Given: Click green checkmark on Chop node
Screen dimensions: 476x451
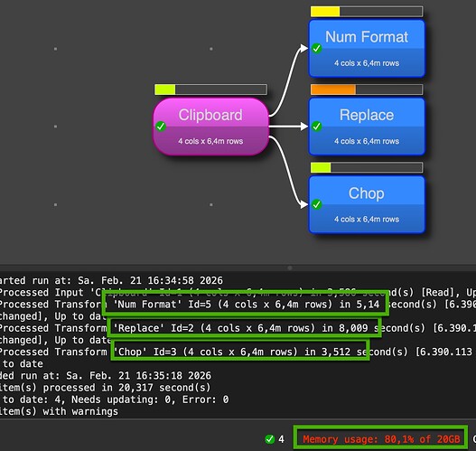Looking at the screenshot, I should coord(317,204).
